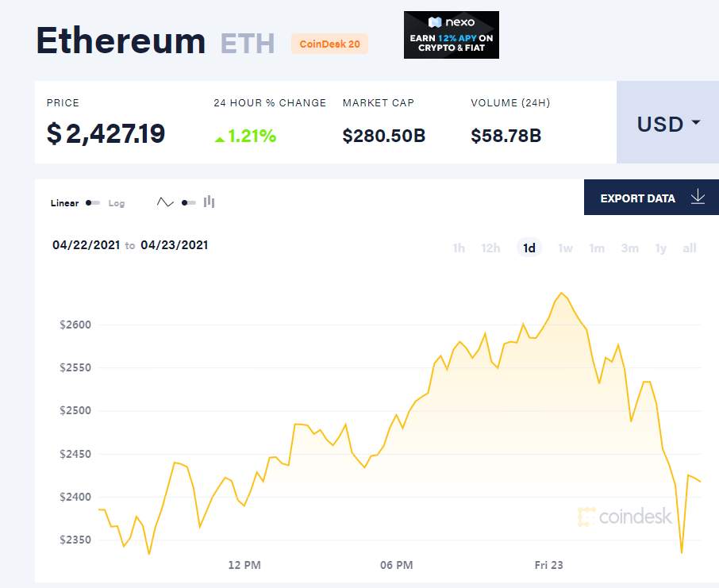Toggle the line/candlestick chart switch
Image resolution: width=719 pixels, height=588 pixels.
188,202
